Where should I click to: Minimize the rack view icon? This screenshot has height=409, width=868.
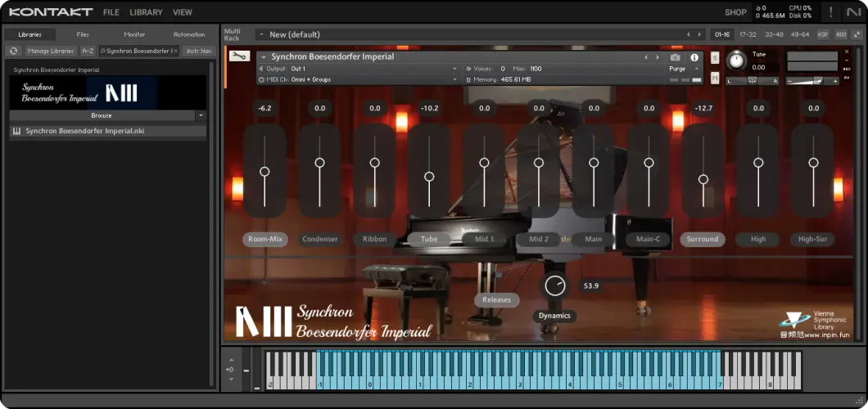click(x=857, y=34)
